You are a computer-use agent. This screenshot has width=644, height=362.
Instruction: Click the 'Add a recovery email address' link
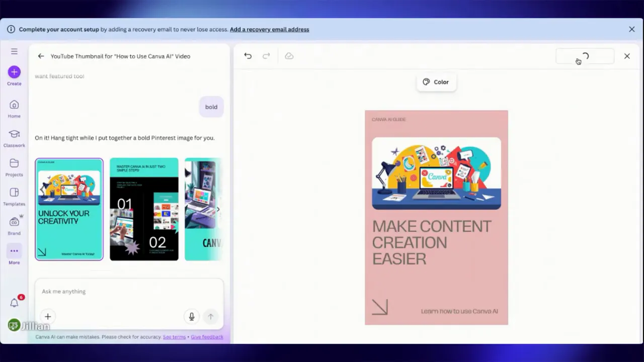[269, 29]
